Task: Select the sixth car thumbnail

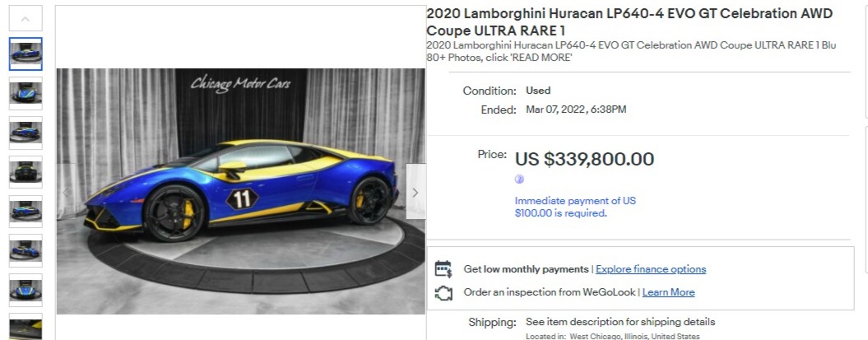Action: tap(26, 251)
